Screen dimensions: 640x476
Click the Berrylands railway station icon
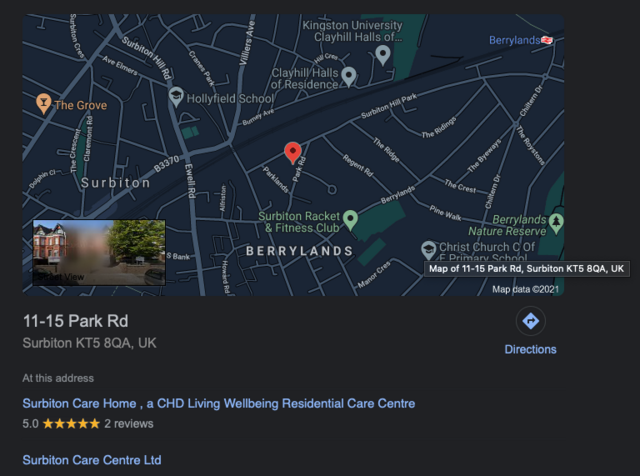[x=547, y=40]
